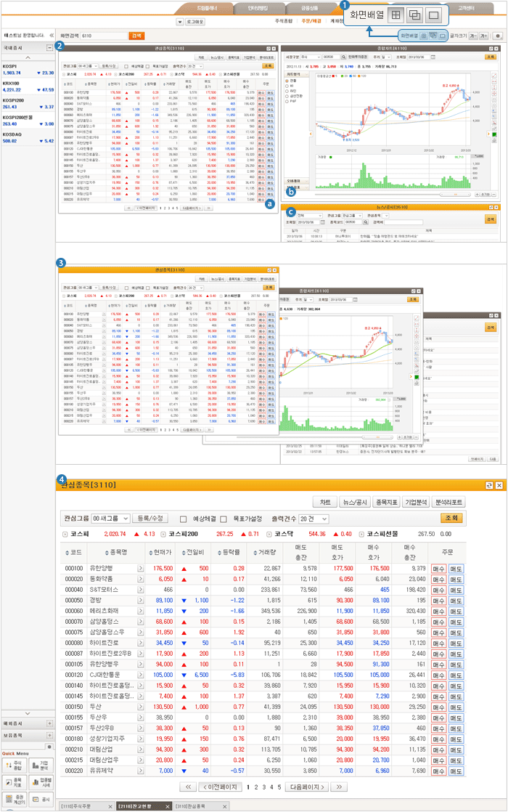This screenshot has height=812, width=508.
Task: Click the 차트 button in the large window
Action: (325, 502)
